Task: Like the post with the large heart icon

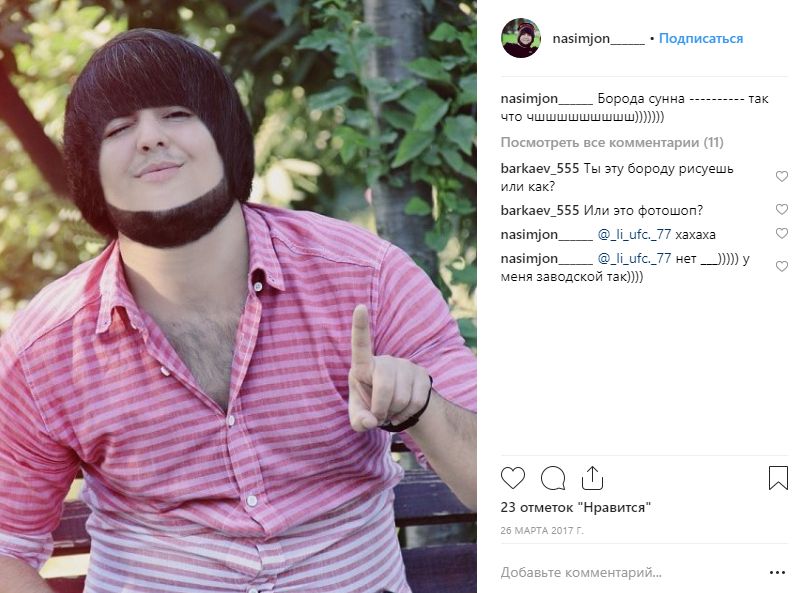Action: pos(513,478)
